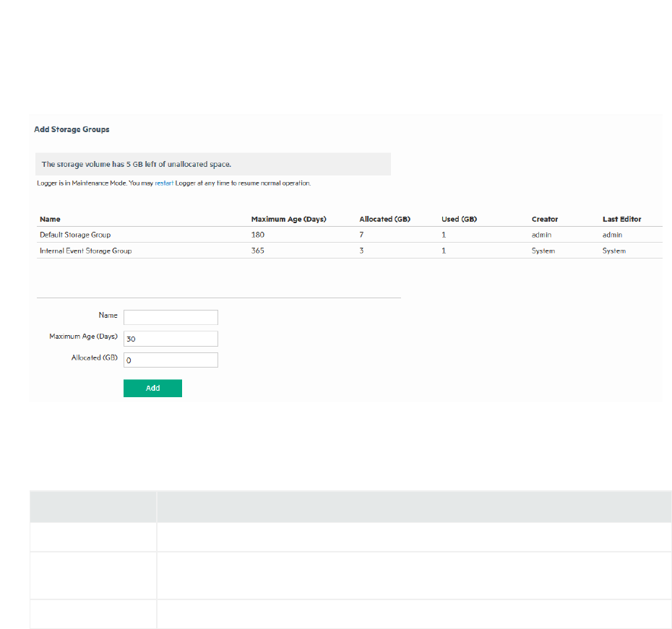
Task: Click the Allocated (GB) column header
Action: [x=384, y=219]
